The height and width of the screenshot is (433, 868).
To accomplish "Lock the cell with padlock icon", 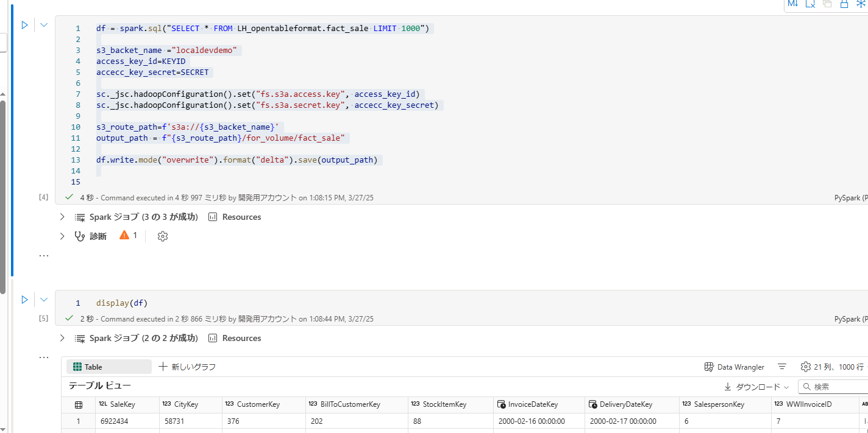I will pyautogui.click(x=844, y=4).
